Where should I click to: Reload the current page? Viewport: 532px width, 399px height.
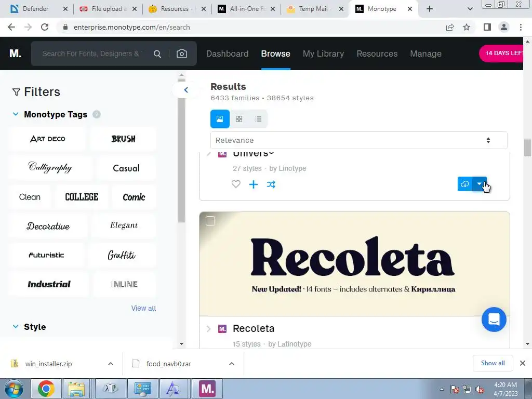click(45, 27)
